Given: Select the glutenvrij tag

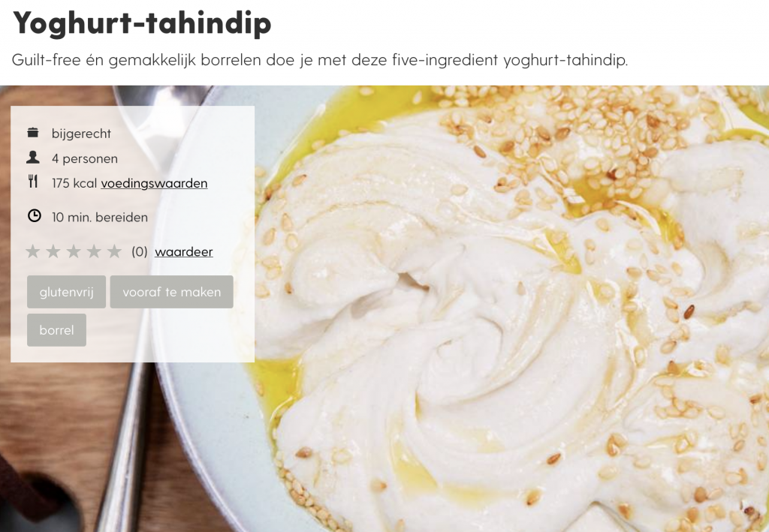Looking at the screenshot, I should tap(66, 292).
